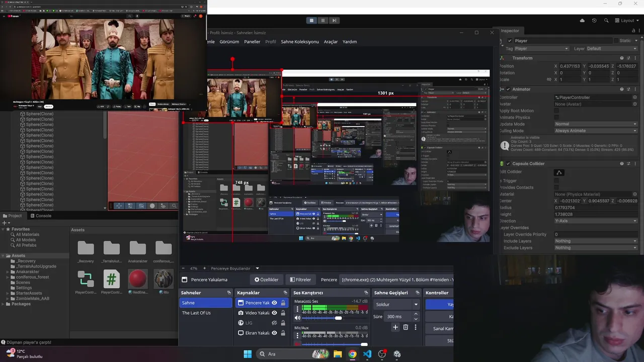
Task: Open Include Layers dropdown
Action: [x=596, y=241]
